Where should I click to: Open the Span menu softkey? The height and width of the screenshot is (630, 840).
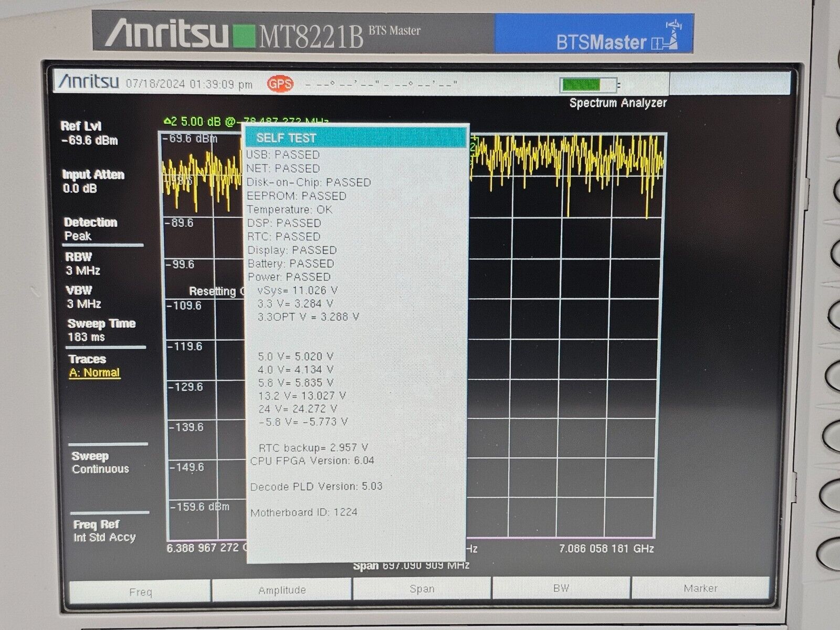click(422, 589)
